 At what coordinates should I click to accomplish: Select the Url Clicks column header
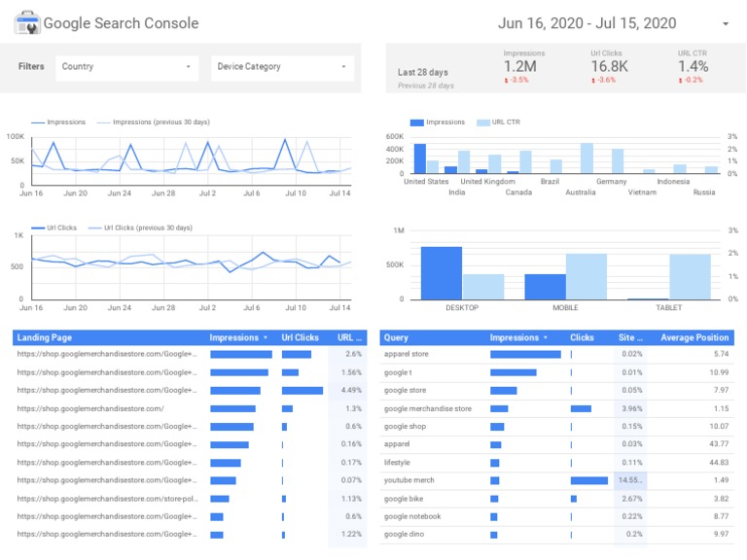click(x=300, y=337)
